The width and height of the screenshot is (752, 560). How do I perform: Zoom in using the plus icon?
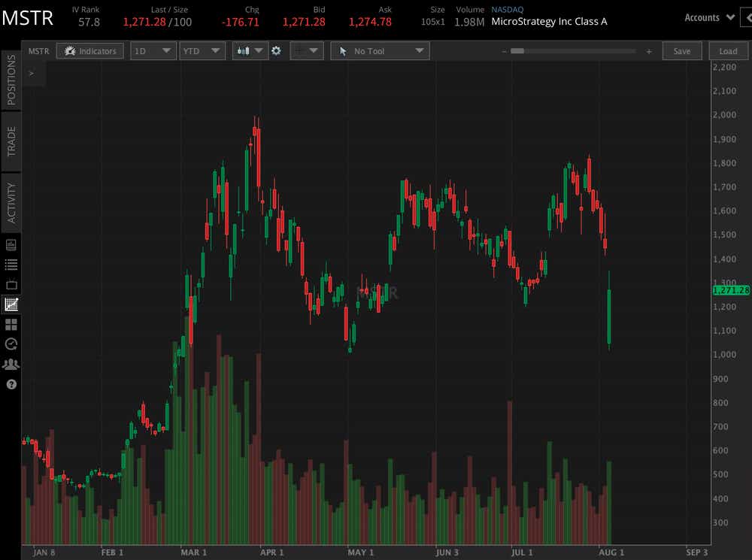(648, 51)
